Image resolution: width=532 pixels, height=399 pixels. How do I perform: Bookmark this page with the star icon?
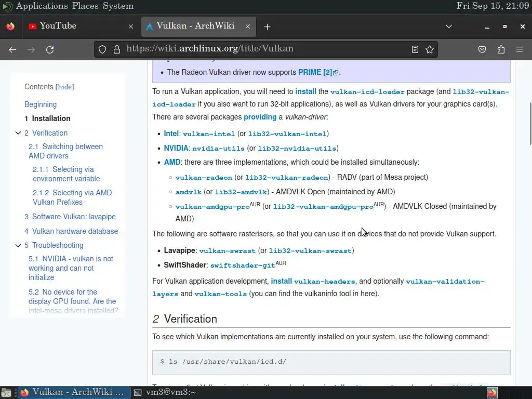pos(430,49)
